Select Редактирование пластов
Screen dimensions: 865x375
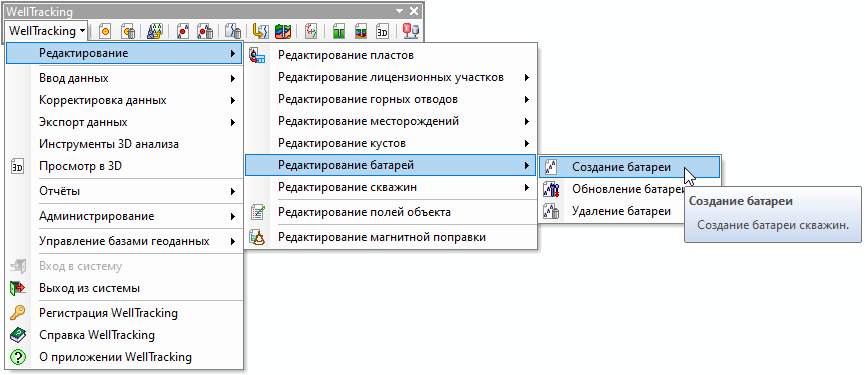click(x=391, y=55)
